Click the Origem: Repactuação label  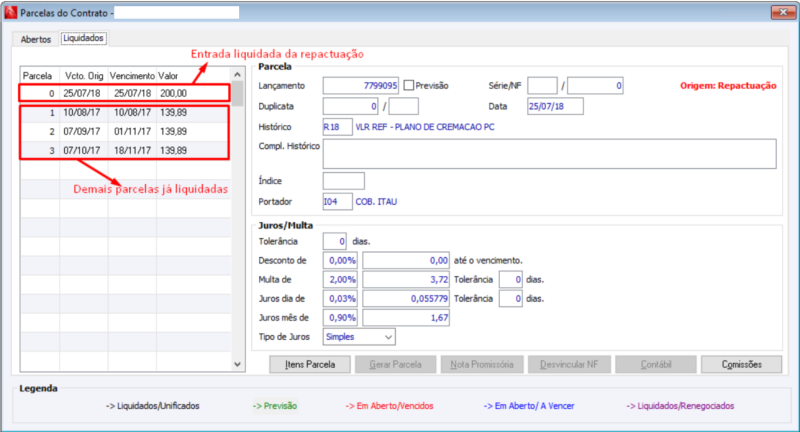click(728, 86)
